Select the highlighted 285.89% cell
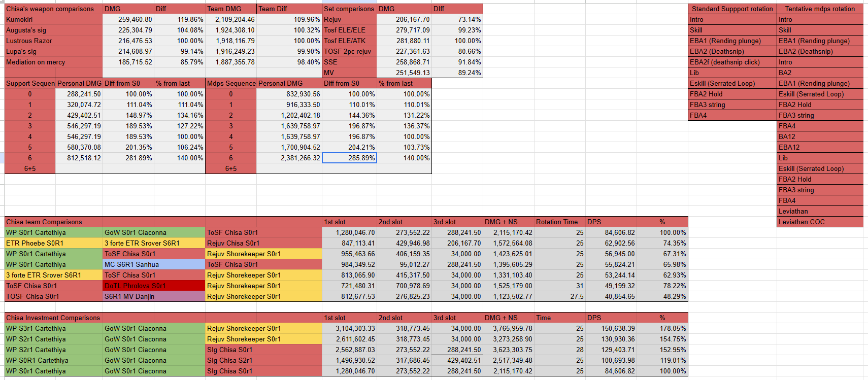The image size is (868, 380). [350, 158]
